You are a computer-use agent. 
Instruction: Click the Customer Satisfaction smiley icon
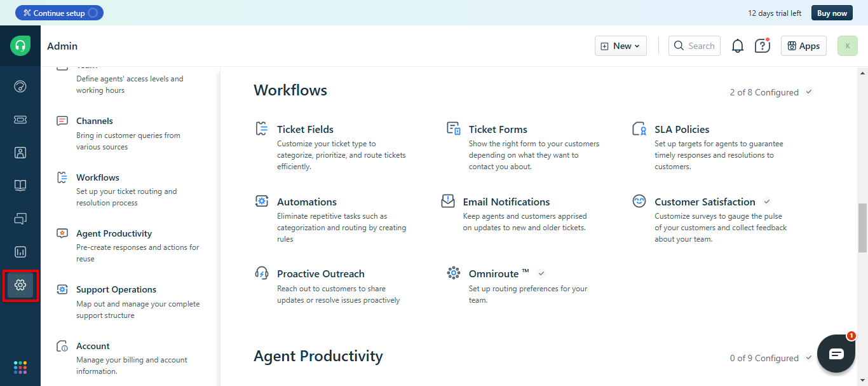coord(639,201)
